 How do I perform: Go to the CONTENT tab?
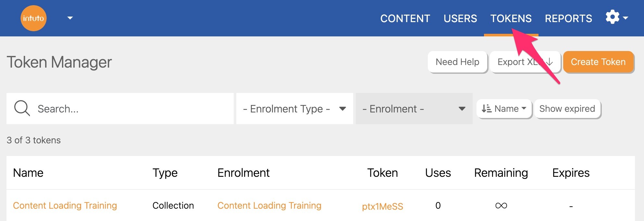click(x=405, y=19)
